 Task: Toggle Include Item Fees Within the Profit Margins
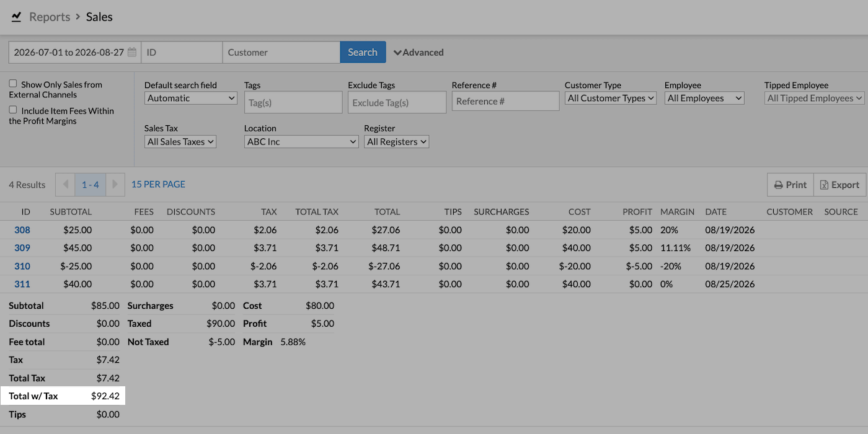pos(13,110)
